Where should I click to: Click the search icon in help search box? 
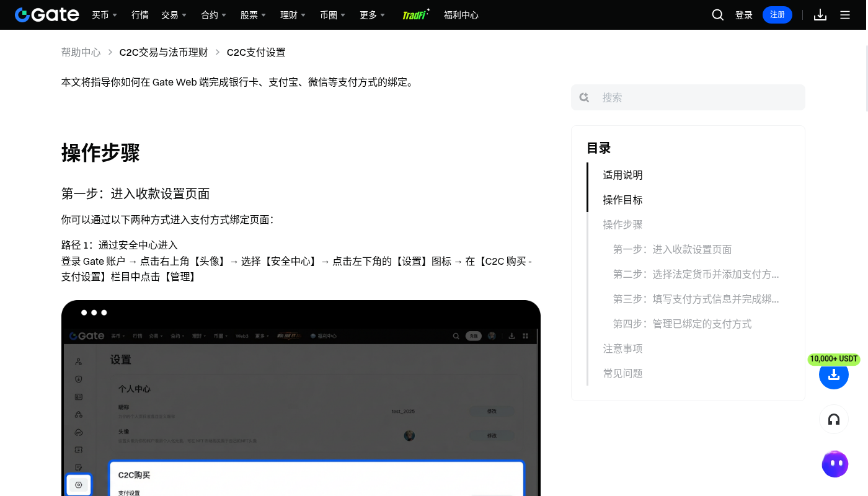(x=584, y=97)
